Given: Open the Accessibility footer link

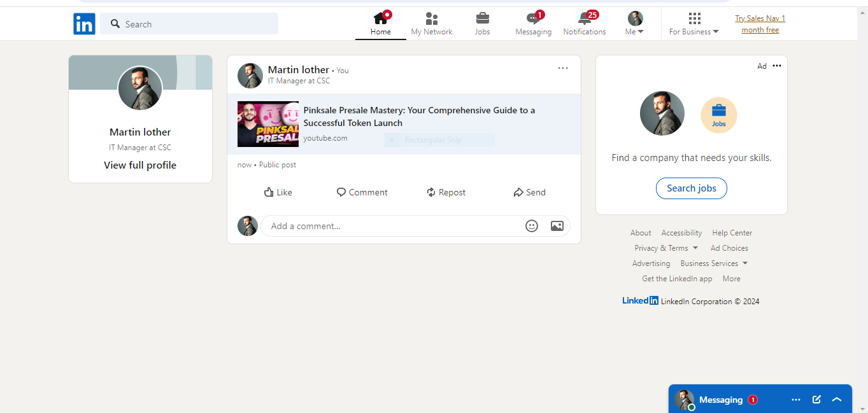Looking at the screenshot, I should click(x=681, y=233).
